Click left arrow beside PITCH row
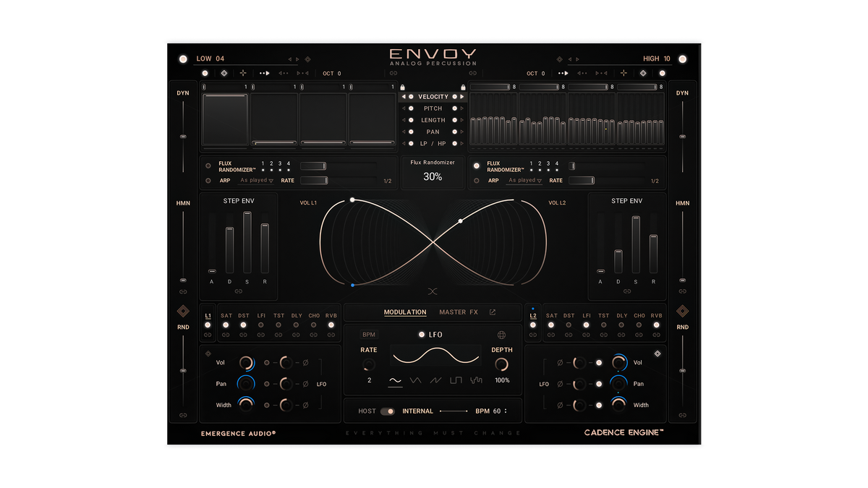Viewport: 868px width, 488px height. (x=404, y=108)
